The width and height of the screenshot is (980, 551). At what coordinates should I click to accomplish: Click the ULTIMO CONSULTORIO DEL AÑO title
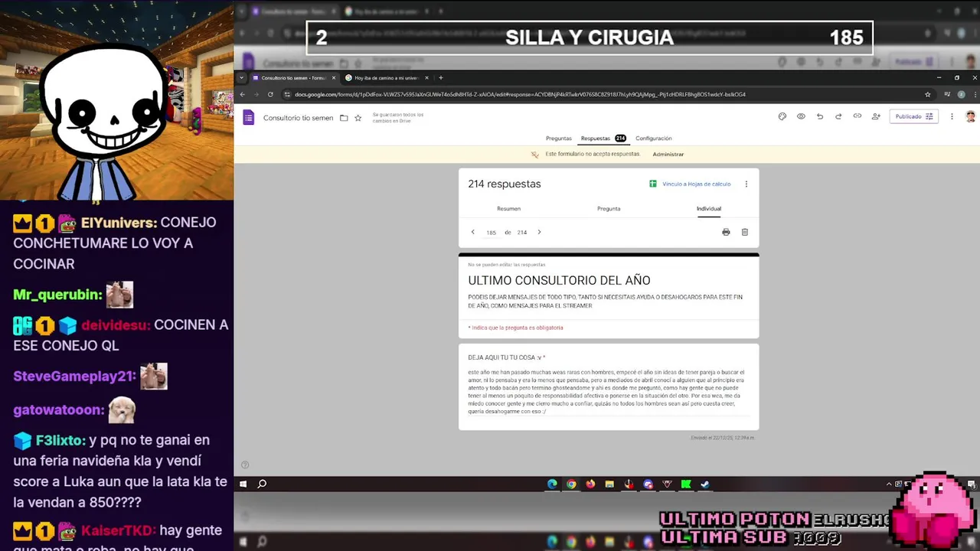(559, 281)
